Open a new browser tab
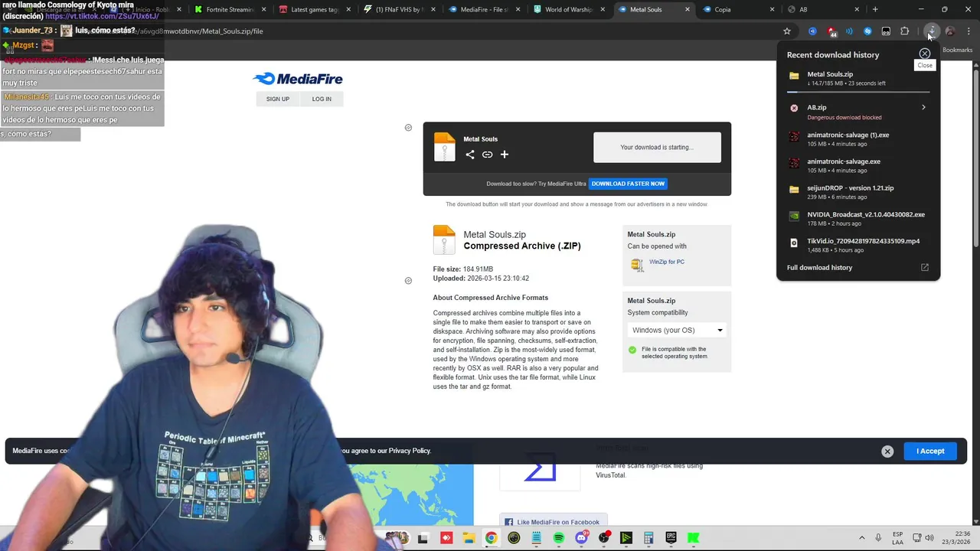The height and width of the screenshot is (551, 980). 875,10
